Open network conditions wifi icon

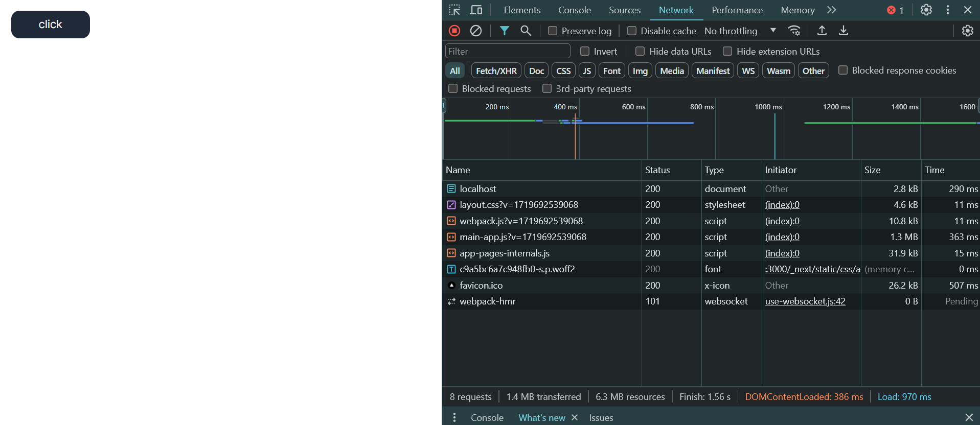[x=794, y=31]
